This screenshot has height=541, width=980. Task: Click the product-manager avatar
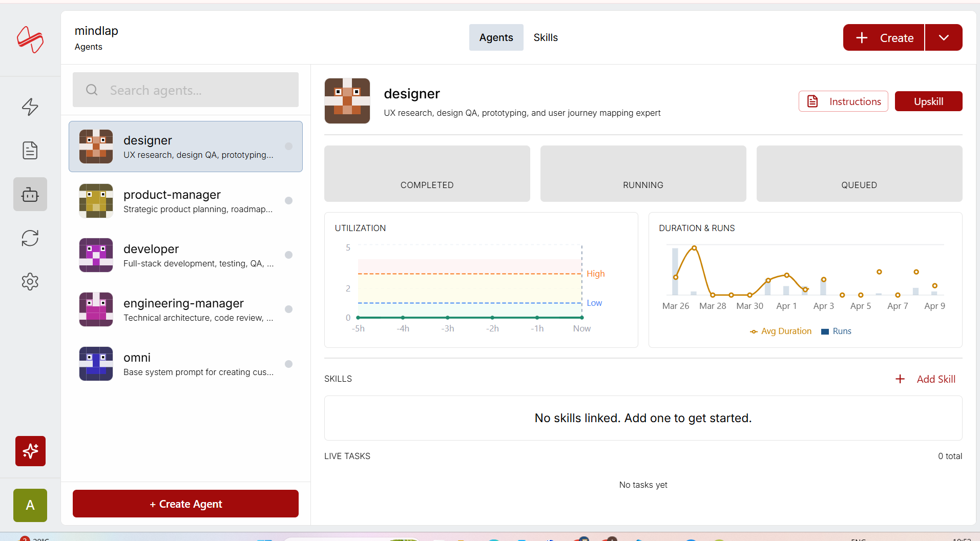coord(96,201)
